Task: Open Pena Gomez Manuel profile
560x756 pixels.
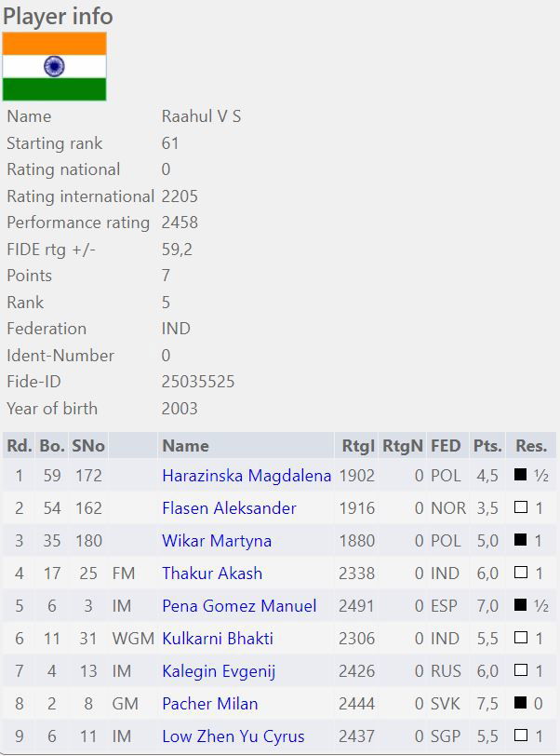Action: click(x=239, y=606)
